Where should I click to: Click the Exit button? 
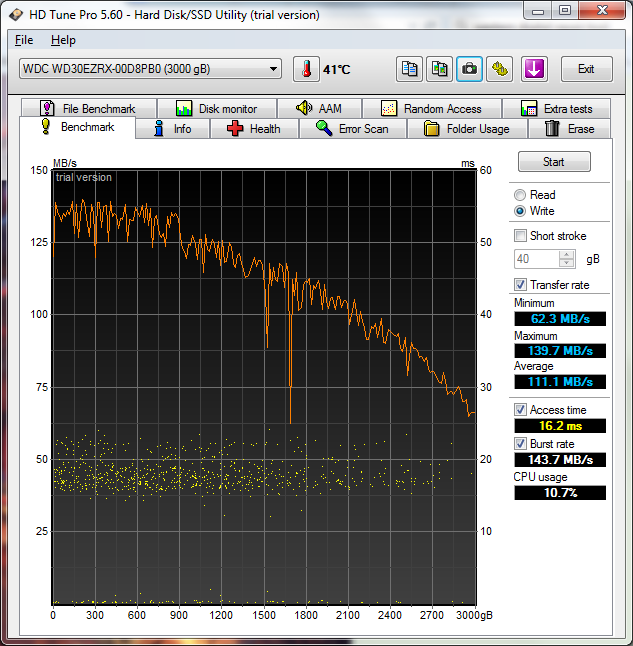(x=586, y=69)
